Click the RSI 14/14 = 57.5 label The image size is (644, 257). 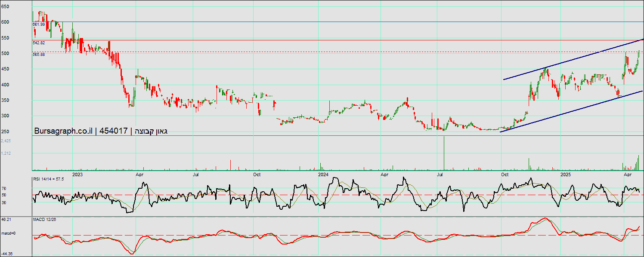(x=48, y=179)
